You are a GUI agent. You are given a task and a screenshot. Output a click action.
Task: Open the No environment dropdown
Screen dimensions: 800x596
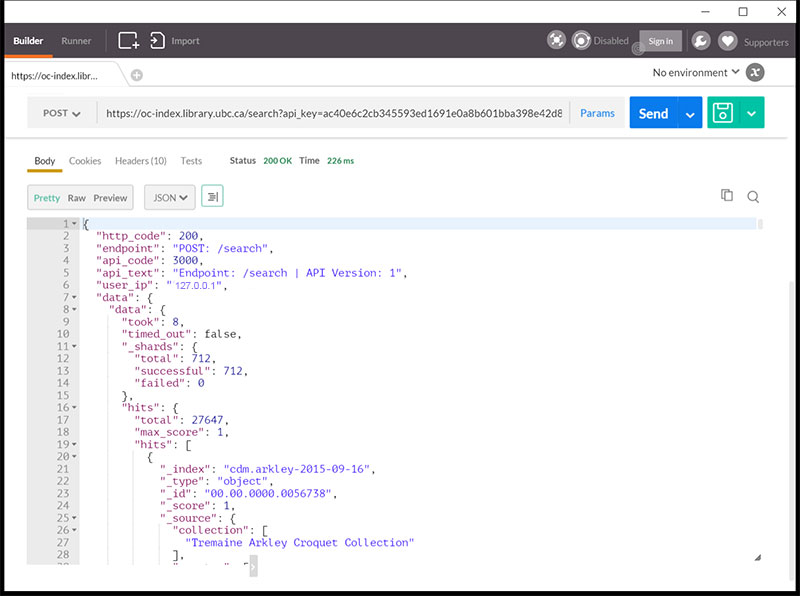[x=695, y=72]
